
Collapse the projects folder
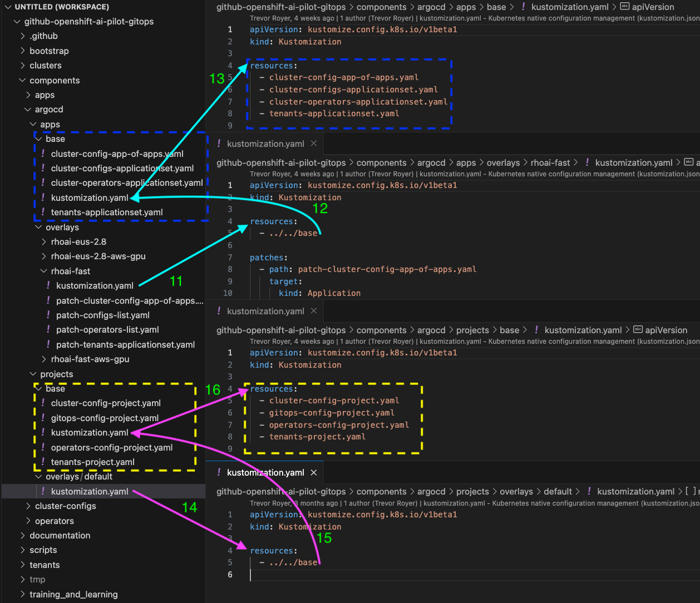coord(33,374)
